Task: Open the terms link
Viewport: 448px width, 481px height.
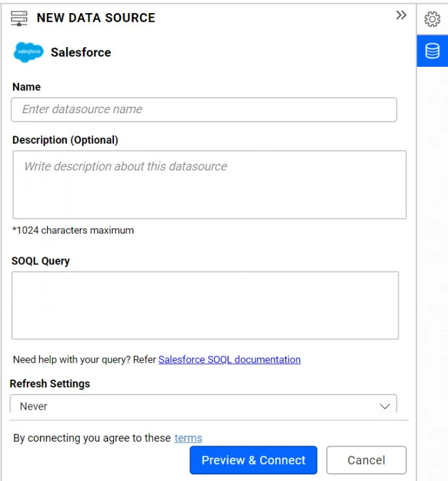Action: pyautogui.click(x=188, y=438)
